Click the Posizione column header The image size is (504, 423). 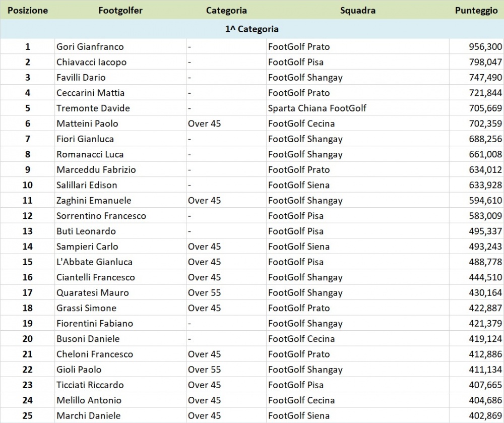(x=27, y=10)
